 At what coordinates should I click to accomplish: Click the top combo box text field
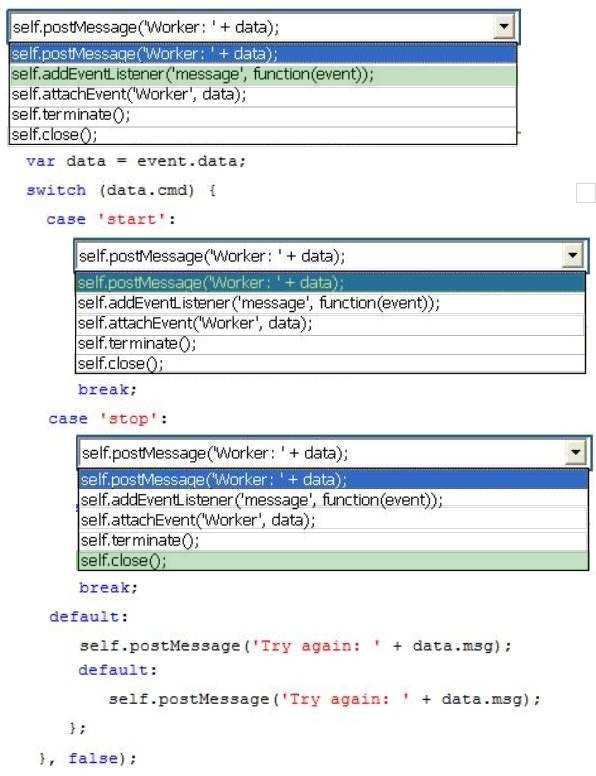click(x=252, y=27)
